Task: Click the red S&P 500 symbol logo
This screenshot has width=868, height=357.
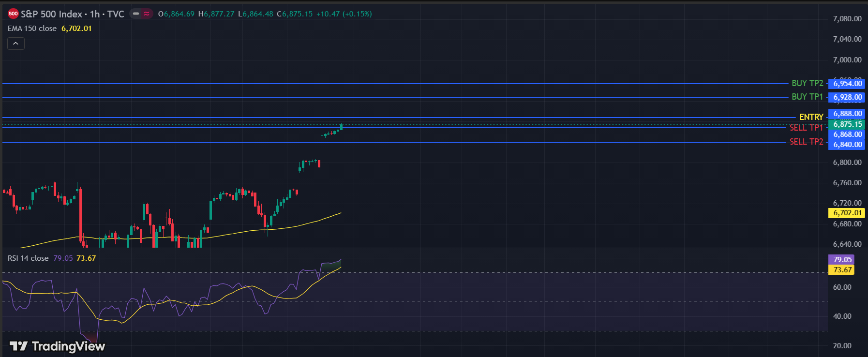Action: (x=13, y=14)
